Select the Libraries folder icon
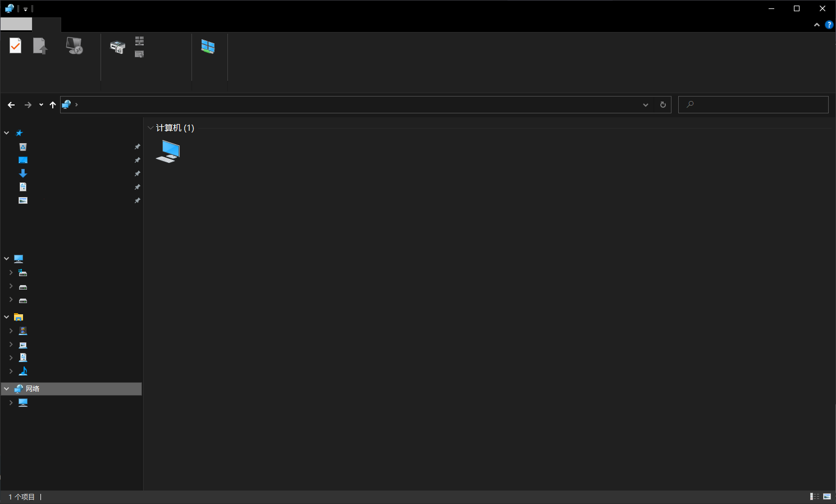The height and width of the screenshot is (504, 836). (19, 317)
